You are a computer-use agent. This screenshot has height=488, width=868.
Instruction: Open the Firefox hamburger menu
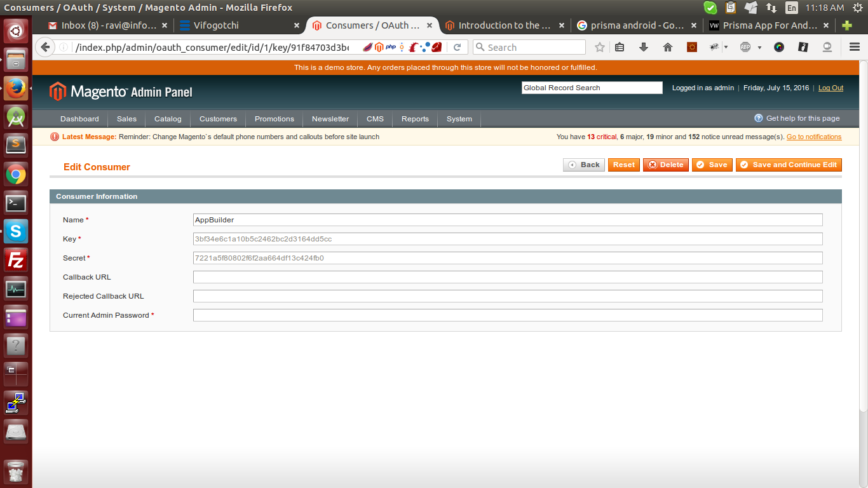coord(854,47)
